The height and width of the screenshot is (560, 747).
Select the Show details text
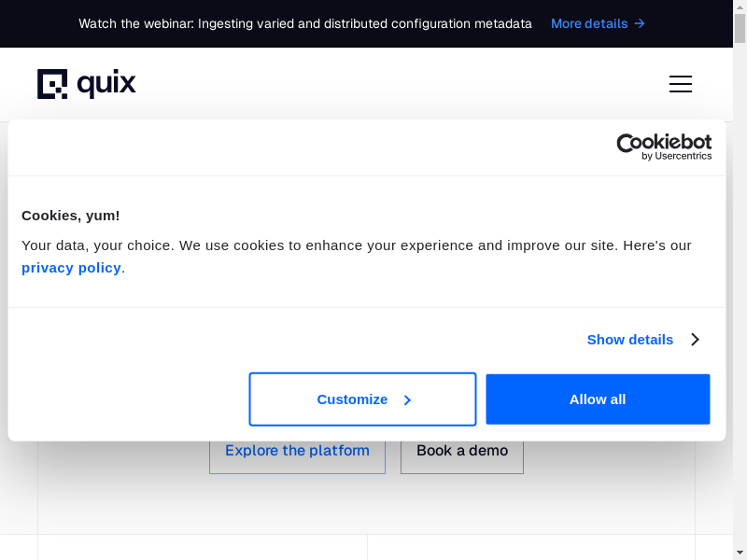[x=629, y=340]
